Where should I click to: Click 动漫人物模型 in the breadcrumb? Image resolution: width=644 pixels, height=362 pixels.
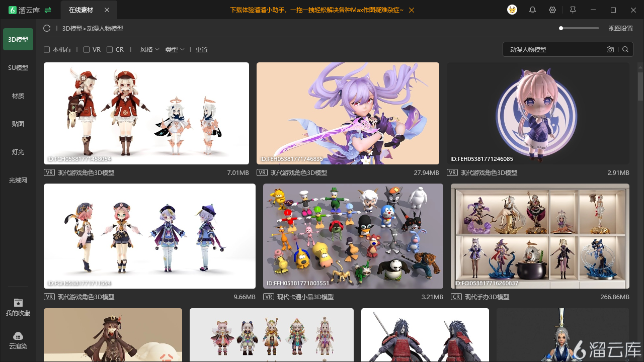(x=105, y=29)
